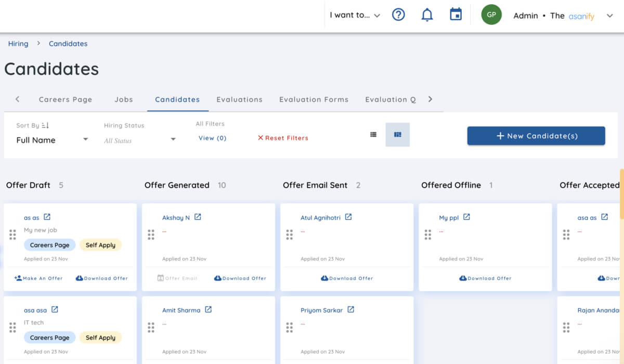Click the Offer Email Sent column header

(x=315, y=185)
